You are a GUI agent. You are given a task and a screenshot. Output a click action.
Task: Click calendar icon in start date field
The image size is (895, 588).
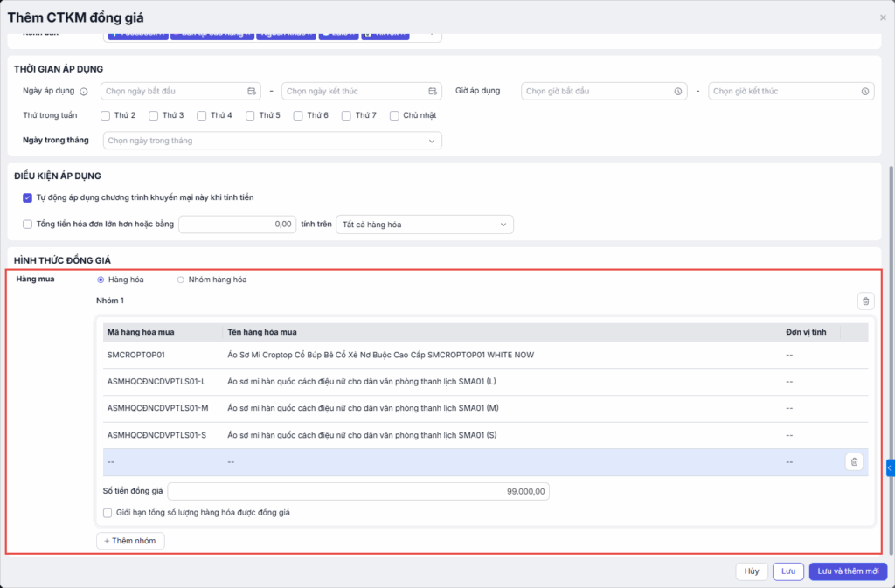pyautogui.click(x=252, y=92)
